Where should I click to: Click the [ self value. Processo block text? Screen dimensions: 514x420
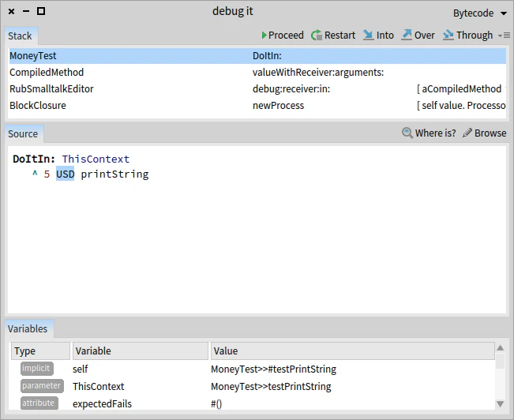[x=461, y=106]
